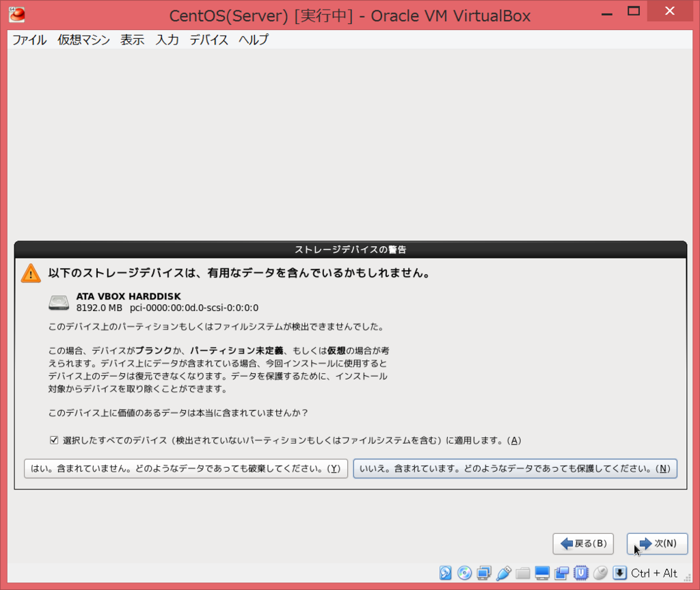This screenshot has width=700, height=590.
Task: Open the 入力 menu
Action: (167, 40)
